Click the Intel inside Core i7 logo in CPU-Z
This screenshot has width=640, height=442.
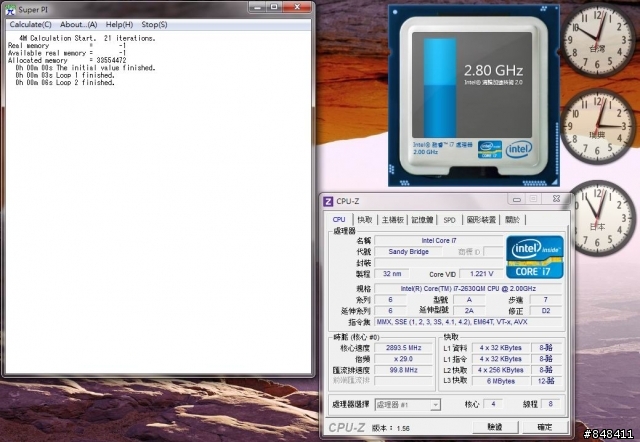tap(535, 257)
